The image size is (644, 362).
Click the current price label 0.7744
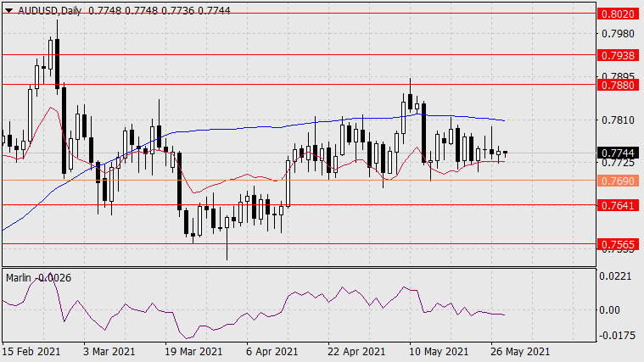point(619,153)
